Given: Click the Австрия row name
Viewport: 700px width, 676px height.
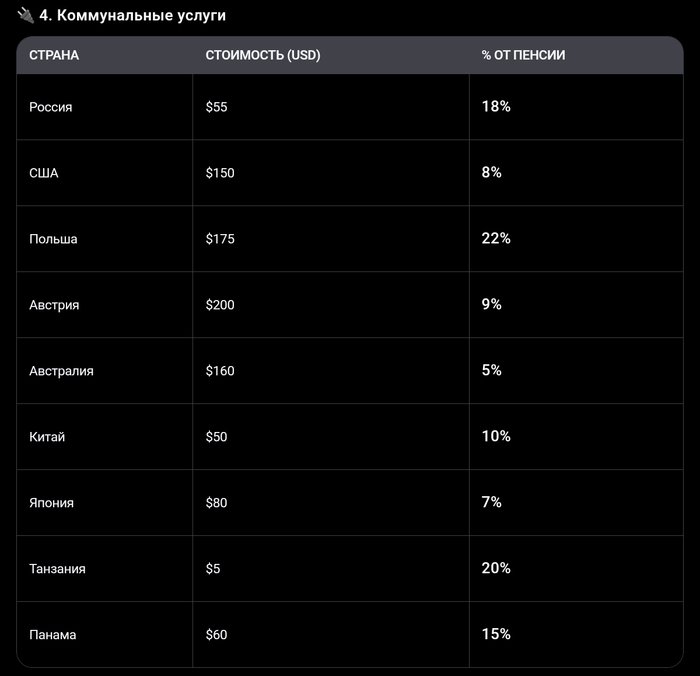Looking at the screenshot, I should point(54,305).
